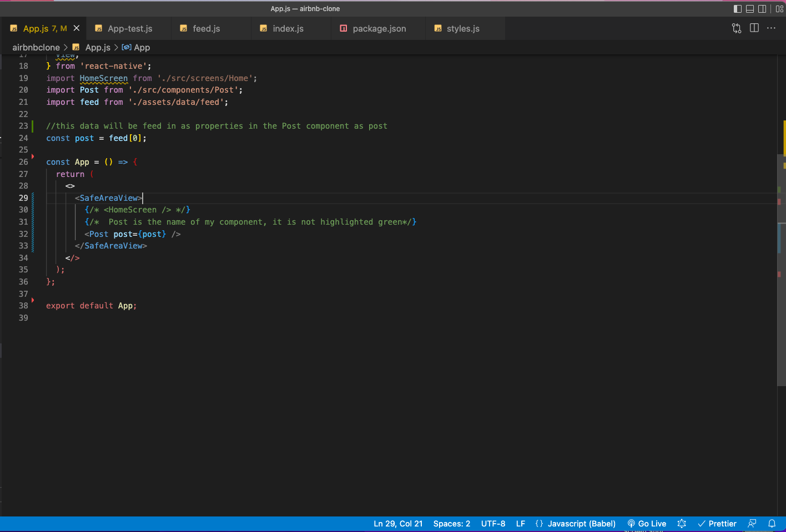Open notifications bell icon

(772, 524)
